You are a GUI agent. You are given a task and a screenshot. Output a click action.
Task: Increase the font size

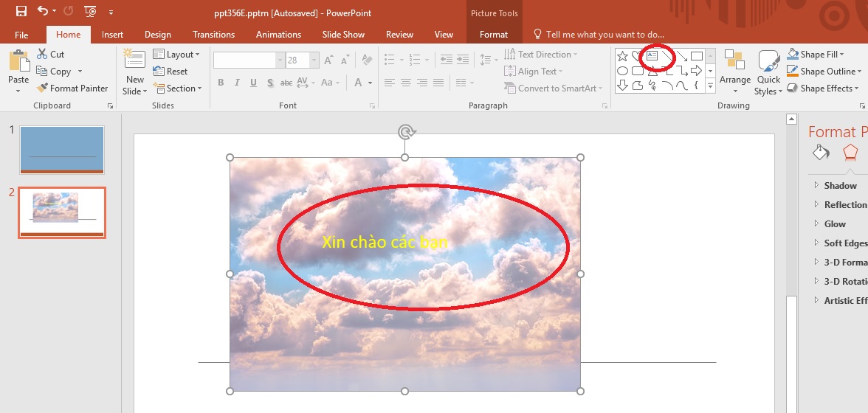[329, 60]
